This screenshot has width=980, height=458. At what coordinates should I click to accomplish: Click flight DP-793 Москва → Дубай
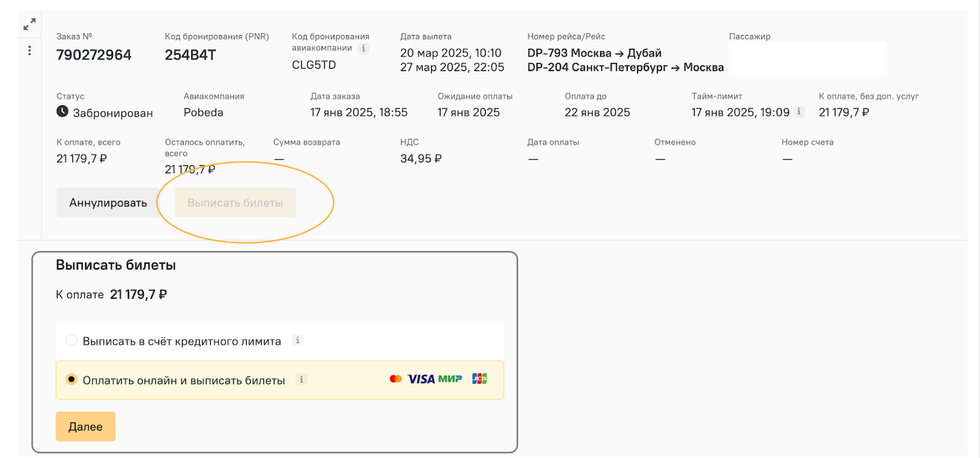[594, 53]
